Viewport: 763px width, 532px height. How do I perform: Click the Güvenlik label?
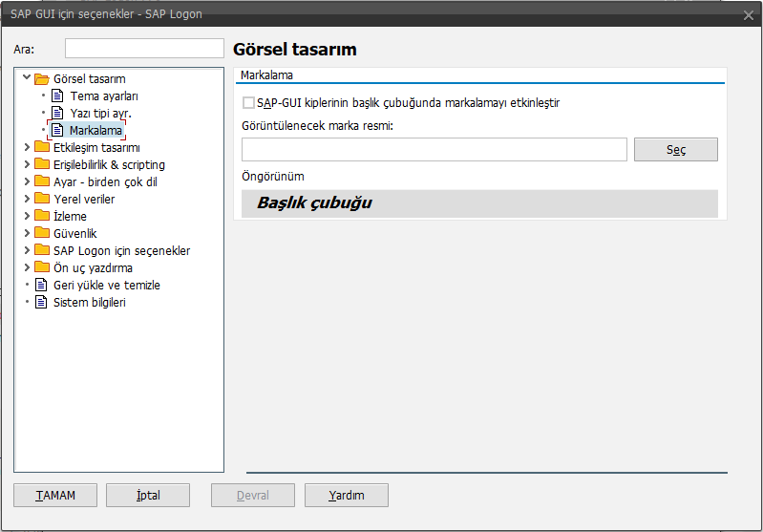click(x=74, y=234)
